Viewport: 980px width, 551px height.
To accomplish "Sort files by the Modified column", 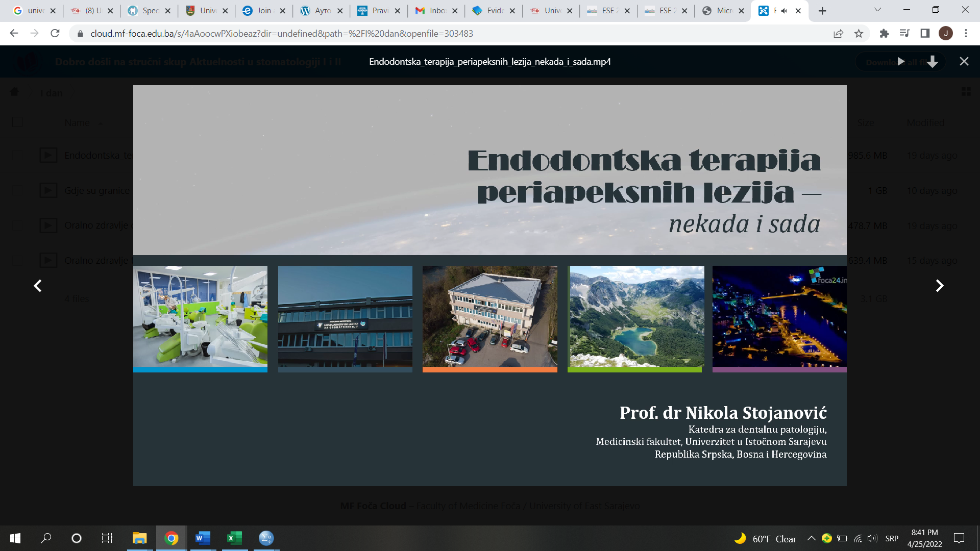I will point(925,122).
